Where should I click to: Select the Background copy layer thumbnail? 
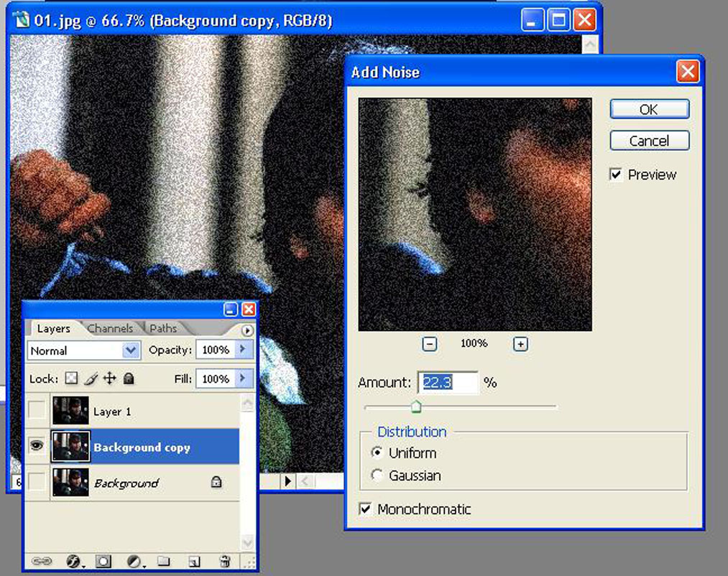click(x=70, y=447)
